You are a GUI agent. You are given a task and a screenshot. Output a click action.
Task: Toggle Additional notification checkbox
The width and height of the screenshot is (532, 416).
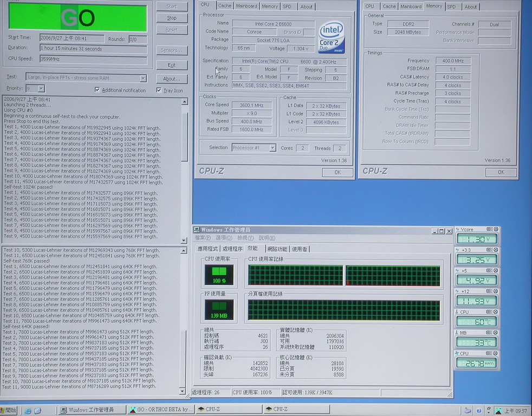click(x=98, y=90)
